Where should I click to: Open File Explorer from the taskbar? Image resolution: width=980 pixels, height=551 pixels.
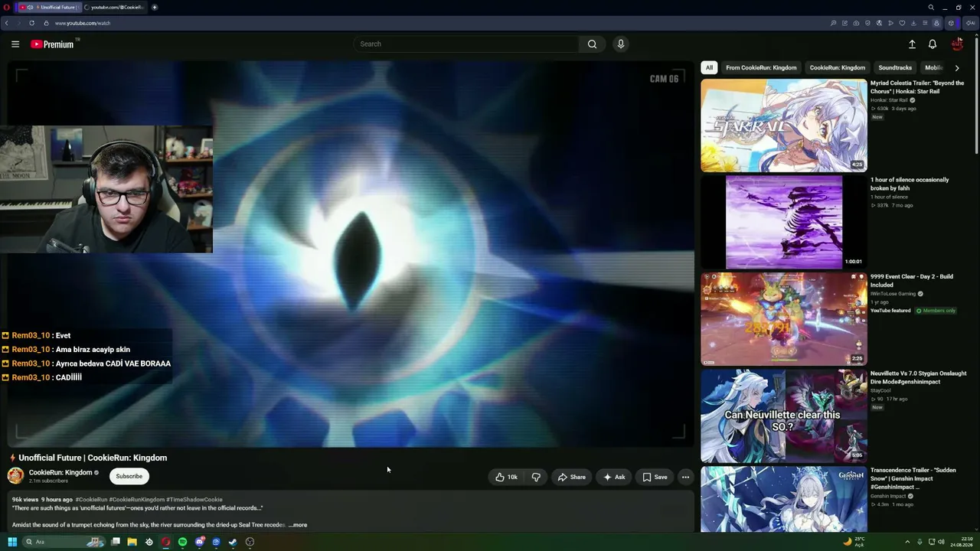coord(132,542)
